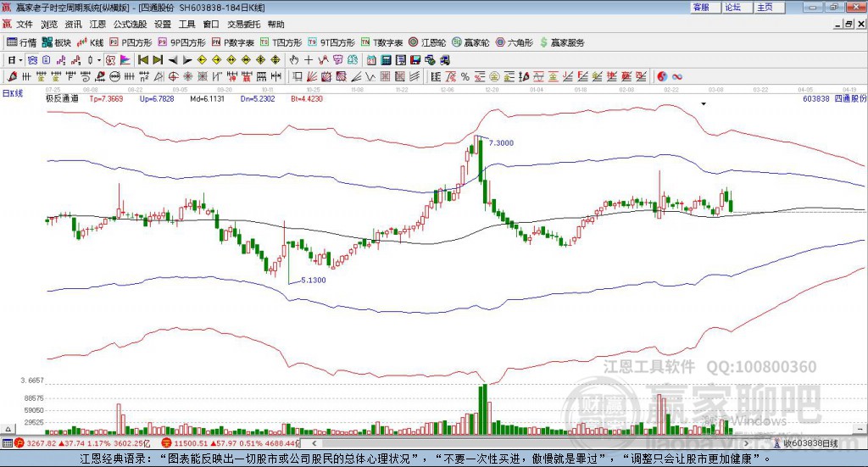Click the Tp=7.3669 indicator value
Viewport: 868px width, 467px height.
pos(106,98)
